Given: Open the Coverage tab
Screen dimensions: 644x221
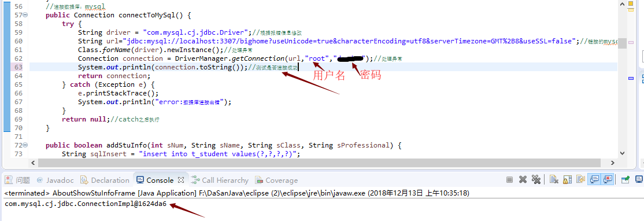Looking at the screenshot, I should click(276, 180).
